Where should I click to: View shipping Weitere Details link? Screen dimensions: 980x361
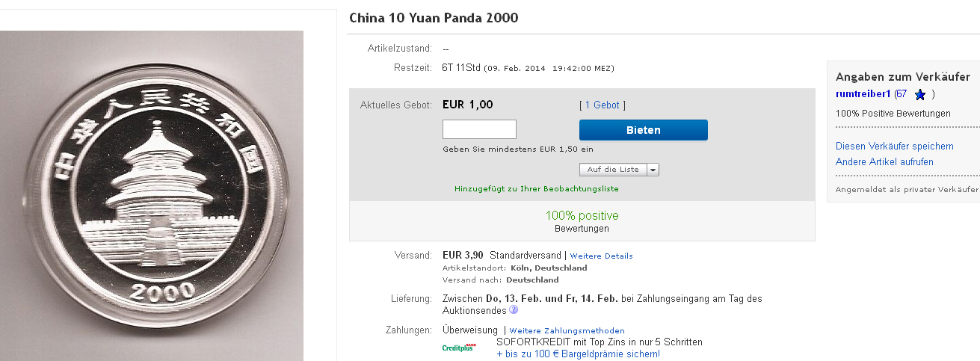(601, 256)
